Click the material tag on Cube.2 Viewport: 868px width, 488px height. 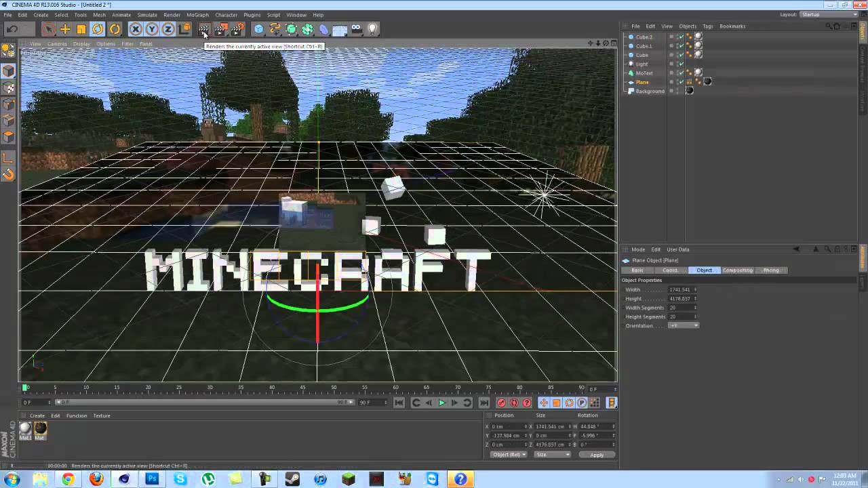pyautogui.click(x=698, y=37)
